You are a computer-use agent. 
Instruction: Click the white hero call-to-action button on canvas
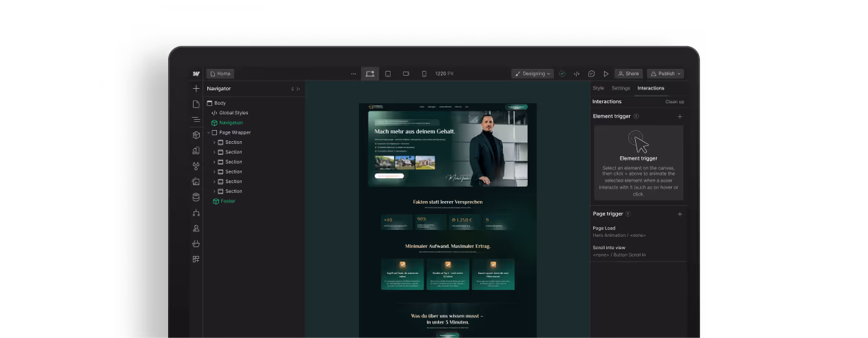point(389,176)
